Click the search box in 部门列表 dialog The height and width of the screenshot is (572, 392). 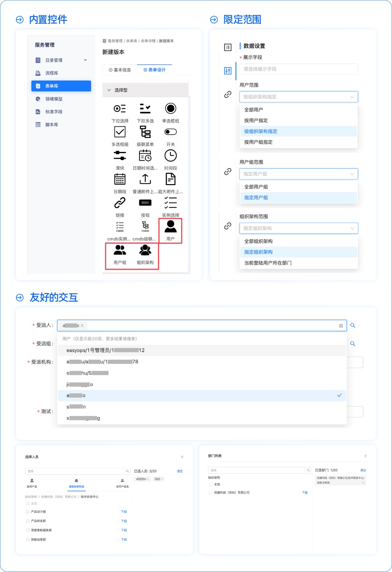click(256, 470)
